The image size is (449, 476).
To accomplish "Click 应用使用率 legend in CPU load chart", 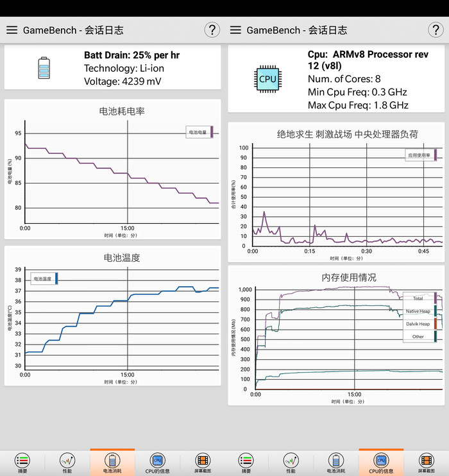I will (x=421, y=155).
